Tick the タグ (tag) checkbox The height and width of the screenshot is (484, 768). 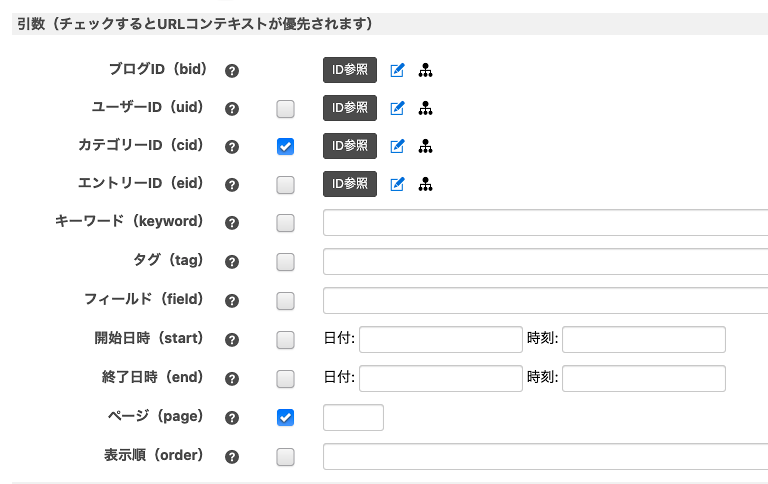(285, 262)
